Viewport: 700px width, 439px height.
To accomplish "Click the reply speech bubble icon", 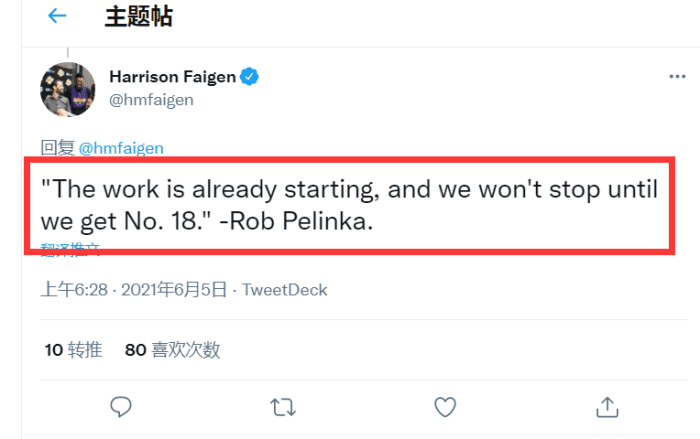I will [121, 406].
